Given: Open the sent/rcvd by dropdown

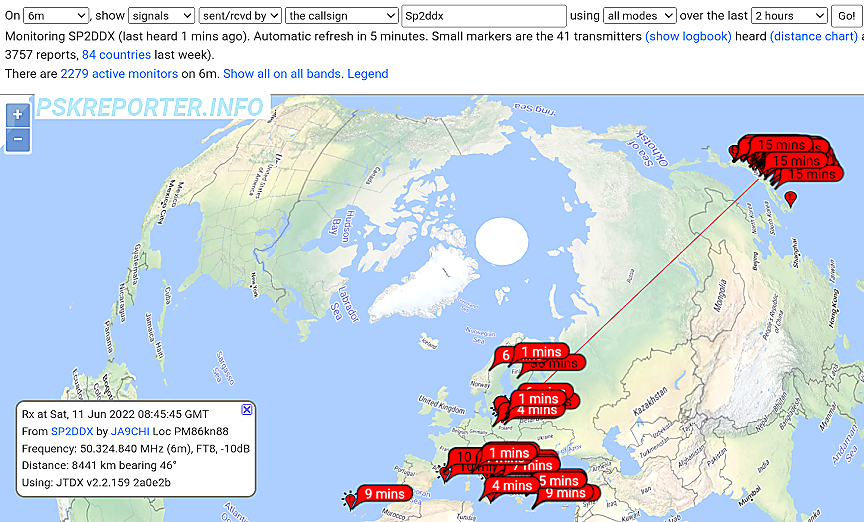Looking at the screenshot, I should [240, 16].
